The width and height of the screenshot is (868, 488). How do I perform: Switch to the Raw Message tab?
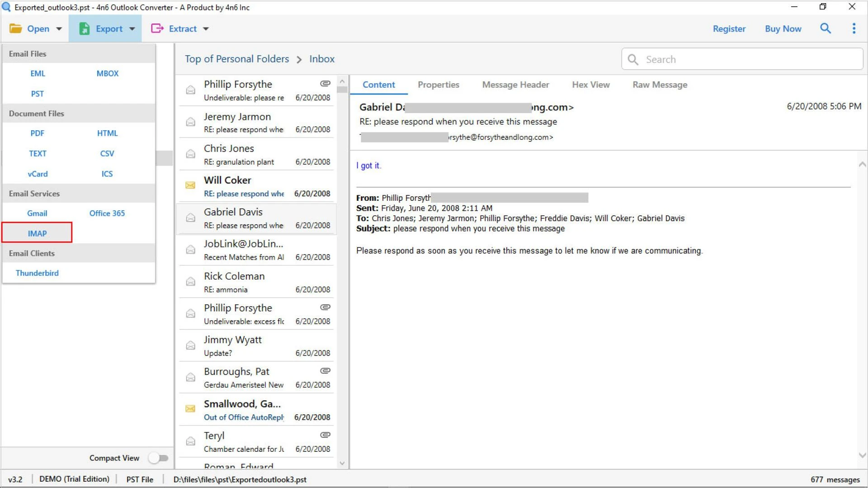(660, 85)
